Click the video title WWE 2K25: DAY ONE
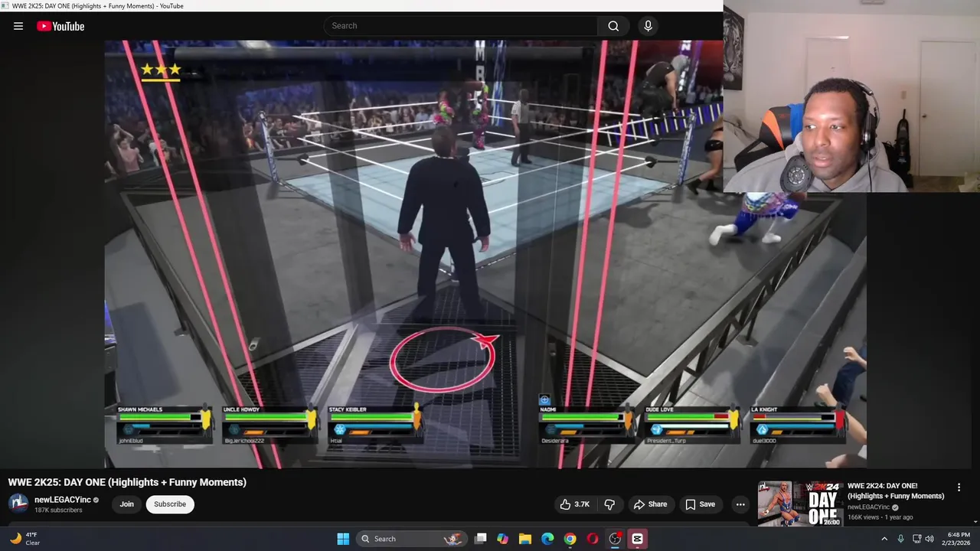Viewport: 980px width, 551px height. (x=127, y=482)
